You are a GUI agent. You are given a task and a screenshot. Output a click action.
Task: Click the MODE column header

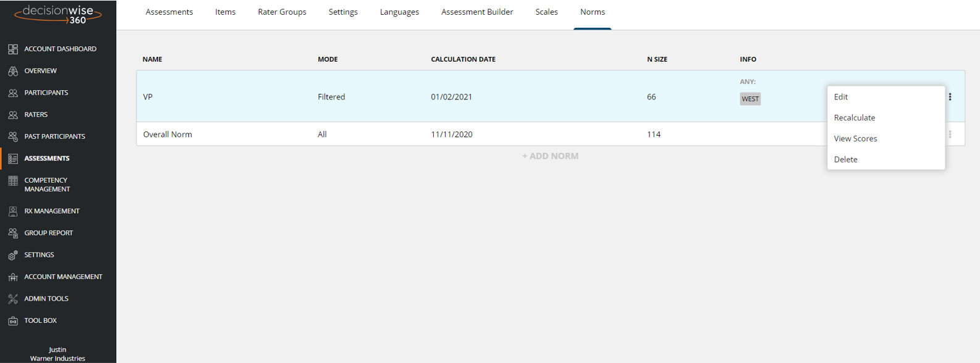[327, 59]
